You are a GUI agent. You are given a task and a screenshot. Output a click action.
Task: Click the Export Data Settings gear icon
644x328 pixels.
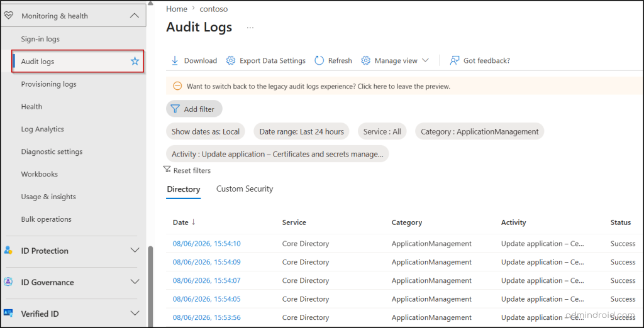[230, 60]
